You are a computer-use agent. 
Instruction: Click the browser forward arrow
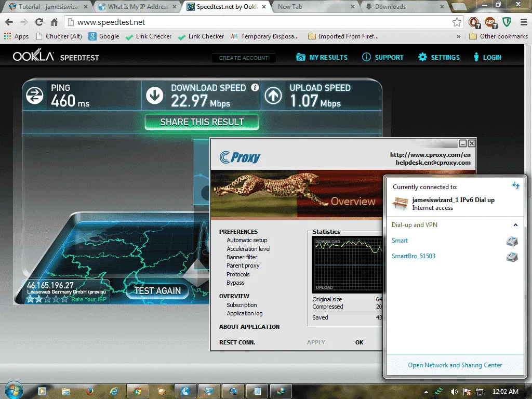(24, 22)
